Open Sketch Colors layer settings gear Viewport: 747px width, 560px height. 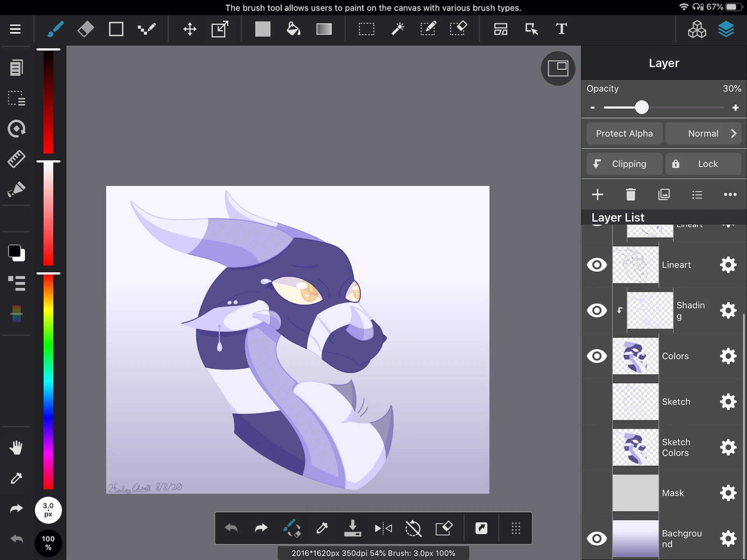728,448
